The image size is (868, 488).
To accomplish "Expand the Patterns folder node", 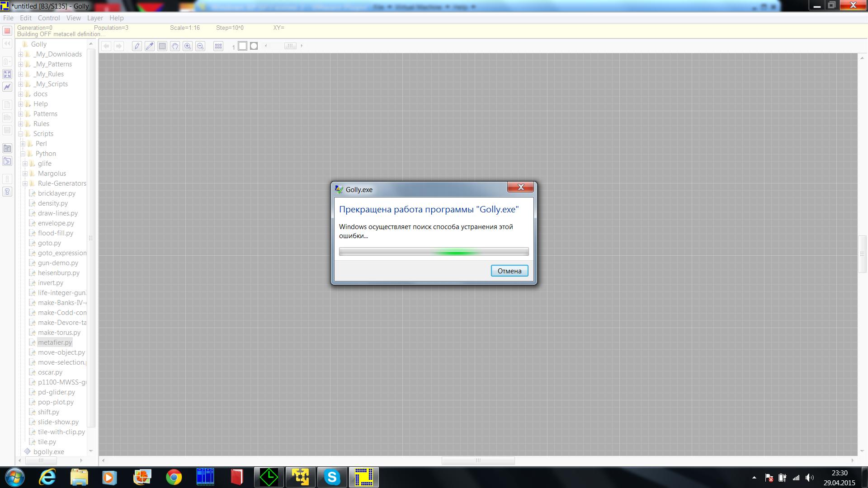I will 20,114.
